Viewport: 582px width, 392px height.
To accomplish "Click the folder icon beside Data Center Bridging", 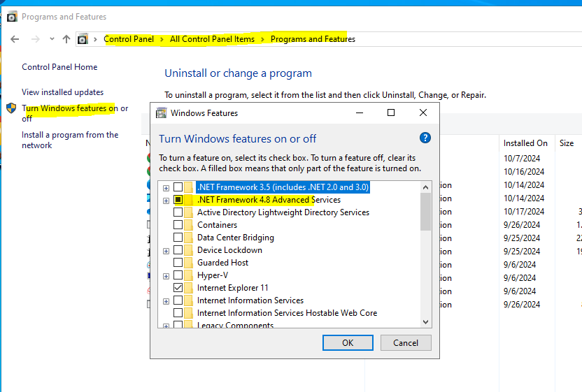I will (x=189, y=238).
